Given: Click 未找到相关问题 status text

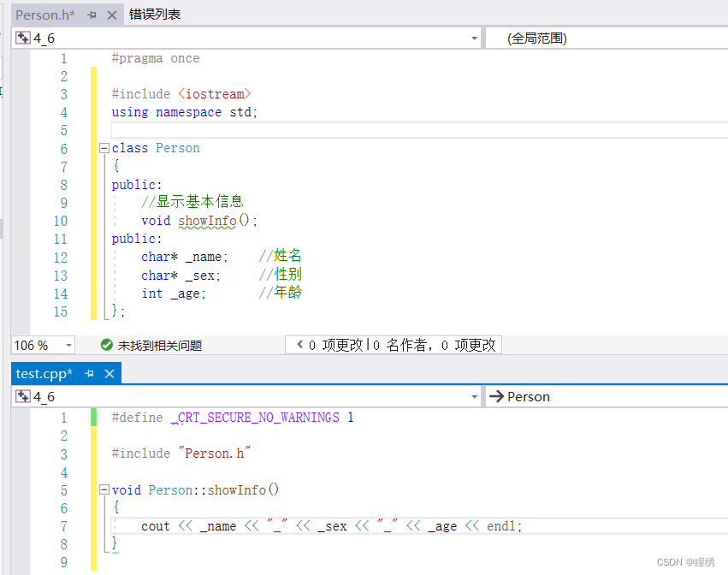Looking at the screenshot, I should coord(160,346).
